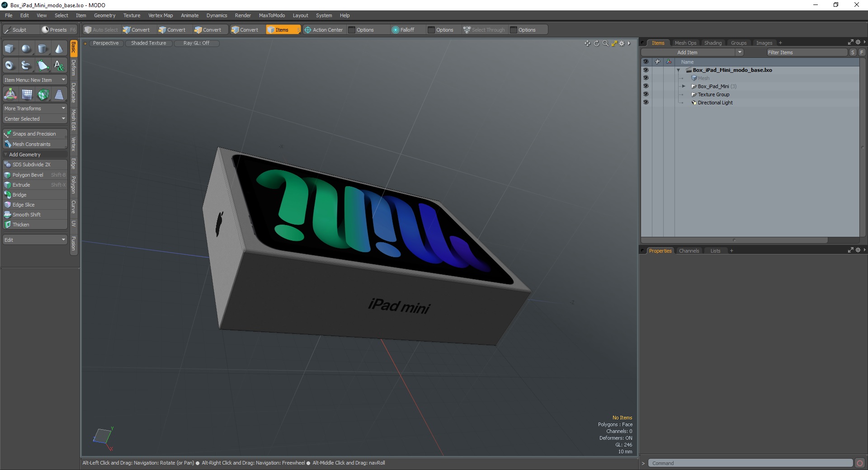Toggle visibility of Box_iPad_Mini group

pos(646,86)
